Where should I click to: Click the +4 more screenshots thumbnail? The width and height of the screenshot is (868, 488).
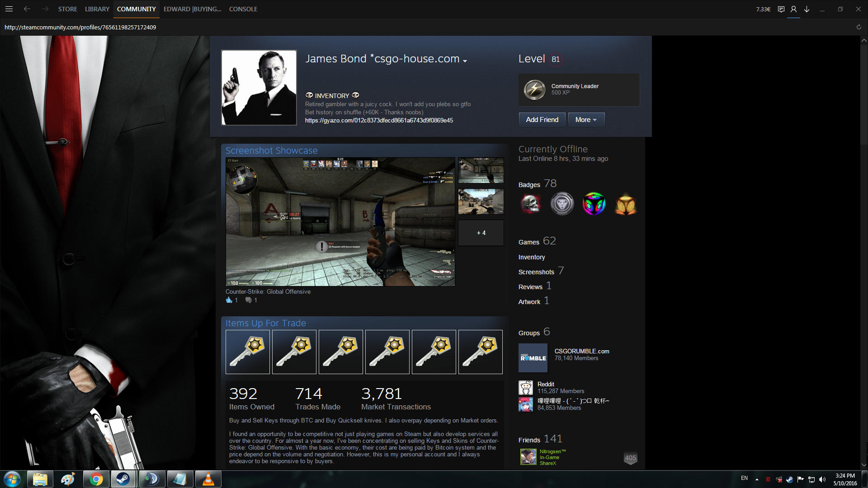(481, 233)
